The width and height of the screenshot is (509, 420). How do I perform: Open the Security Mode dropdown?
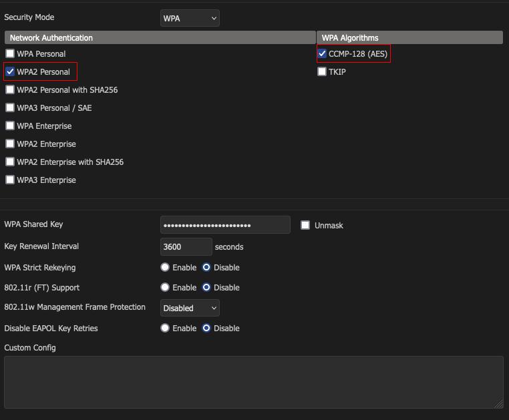190,18
